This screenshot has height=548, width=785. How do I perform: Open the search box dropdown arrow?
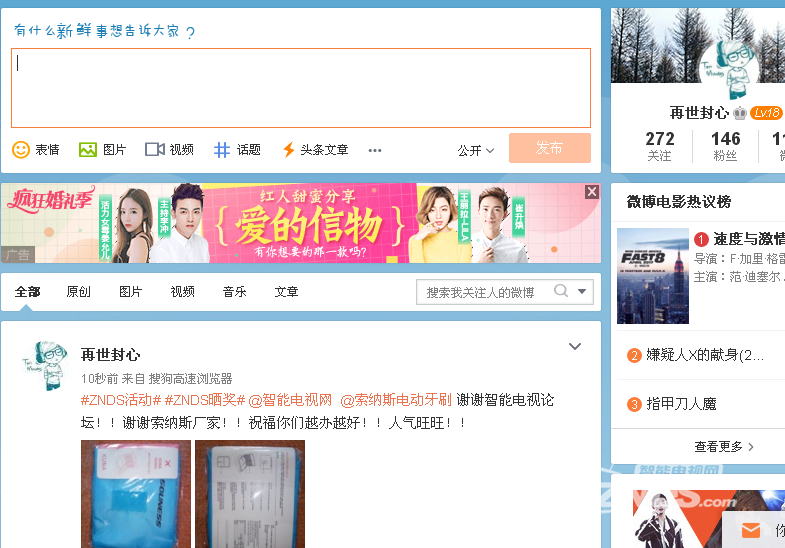pos(582,291)
